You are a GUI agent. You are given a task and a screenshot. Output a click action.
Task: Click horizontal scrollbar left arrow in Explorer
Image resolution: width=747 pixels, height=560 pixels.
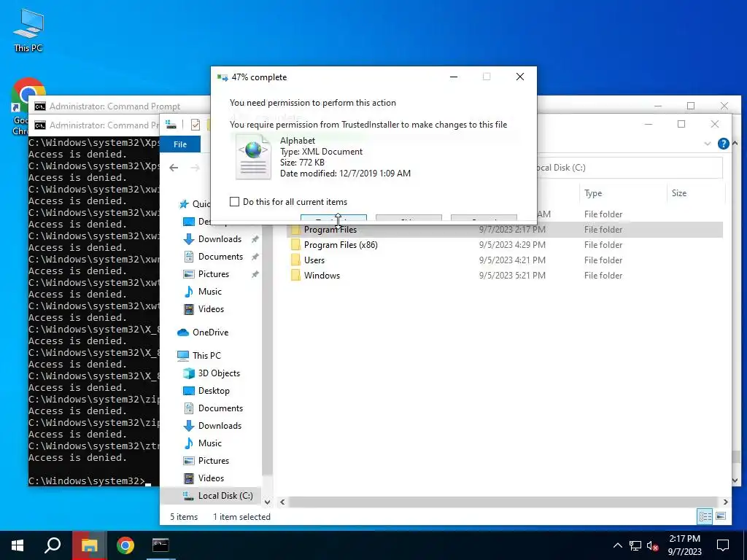[x=282, y=502]
